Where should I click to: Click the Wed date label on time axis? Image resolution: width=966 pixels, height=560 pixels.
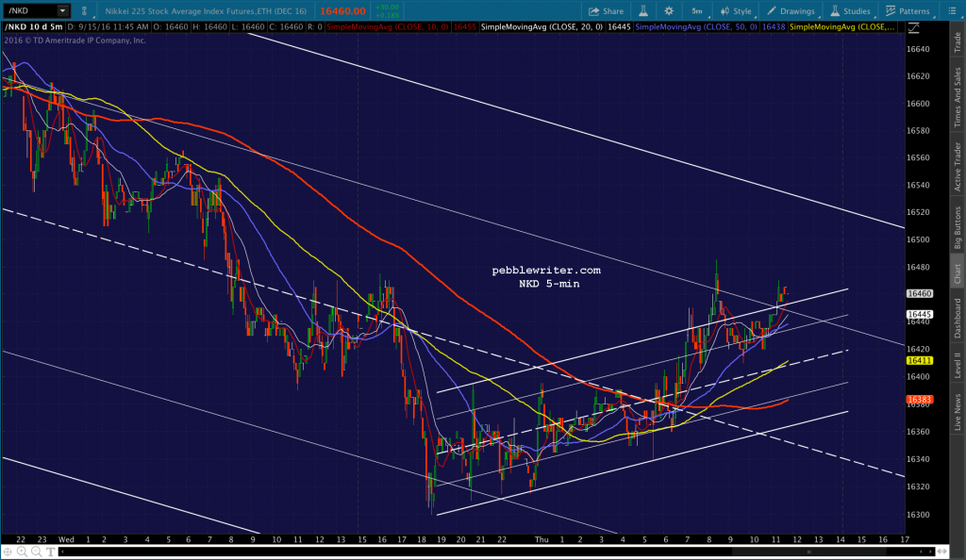point(66,539)
